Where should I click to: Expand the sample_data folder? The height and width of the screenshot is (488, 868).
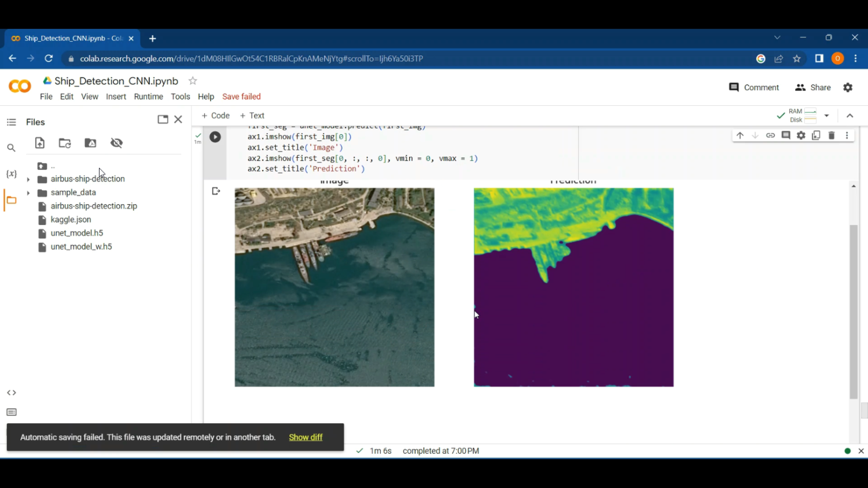[x=28, y=192]
